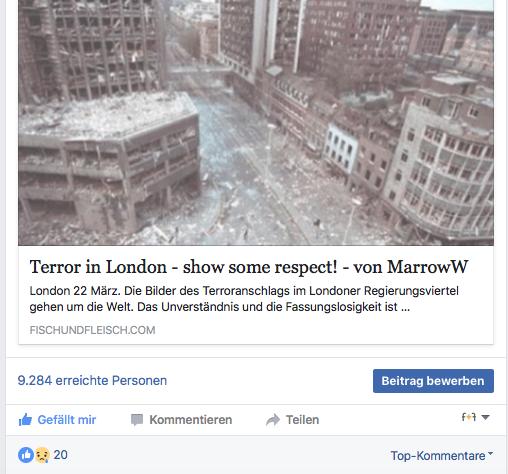
Task: Click the Beitrag bewerben button
Action: tap(433, 381)
